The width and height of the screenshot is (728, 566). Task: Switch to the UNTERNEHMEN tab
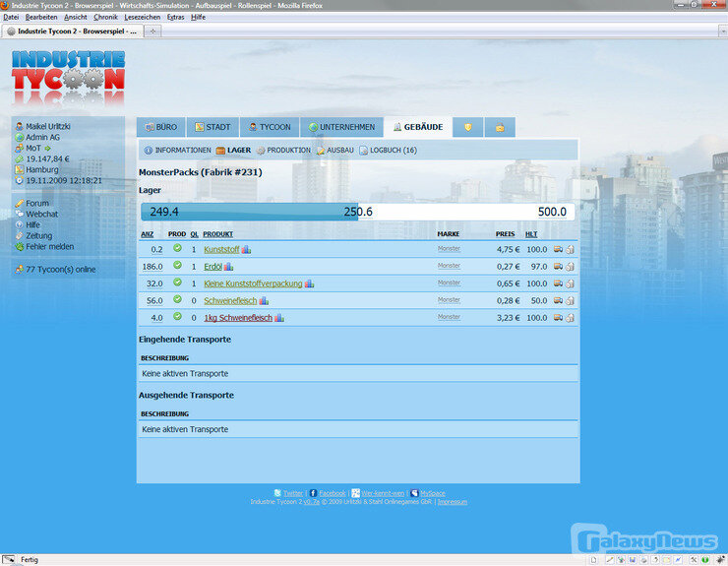point(341,127)
